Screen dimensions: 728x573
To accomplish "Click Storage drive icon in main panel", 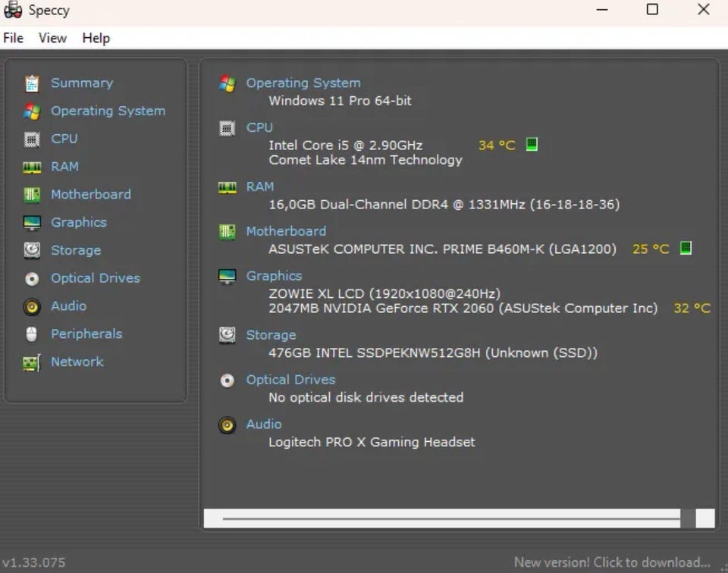I will [x=227, y=335].
